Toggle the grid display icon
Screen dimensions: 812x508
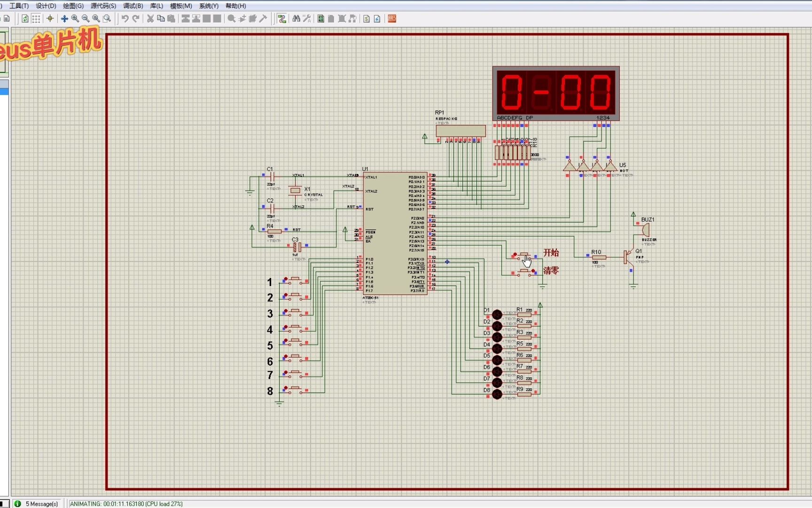(36, 19)
